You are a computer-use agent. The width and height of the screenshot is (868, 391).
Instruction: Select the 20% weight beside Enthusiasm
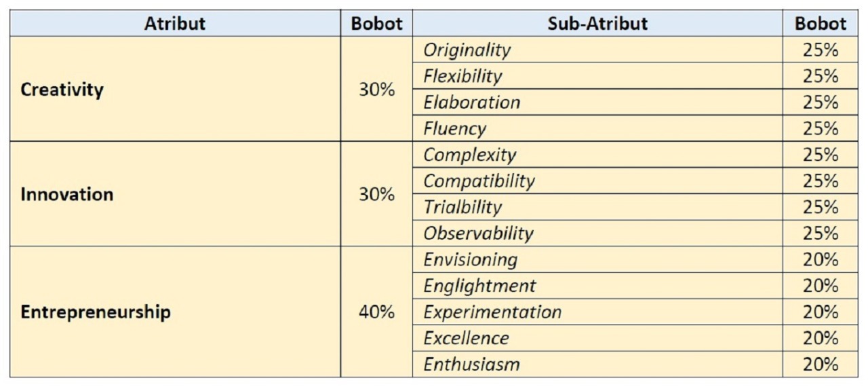pyautogui.click(x=821, y=365)
